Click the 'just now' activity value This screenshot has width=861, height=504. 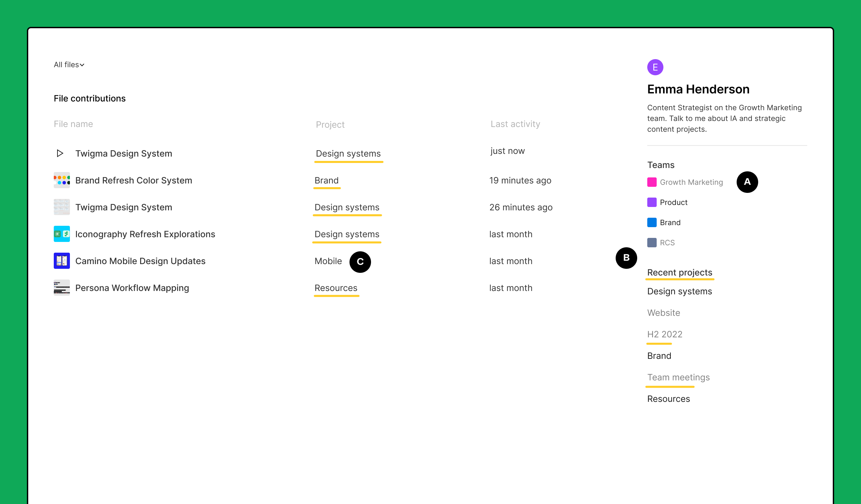point(507,151)
